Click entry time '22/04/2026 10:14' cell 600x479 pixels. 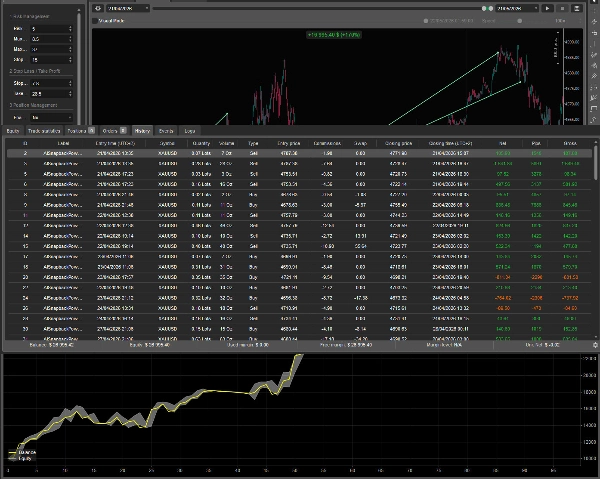(x=115, y=236)
